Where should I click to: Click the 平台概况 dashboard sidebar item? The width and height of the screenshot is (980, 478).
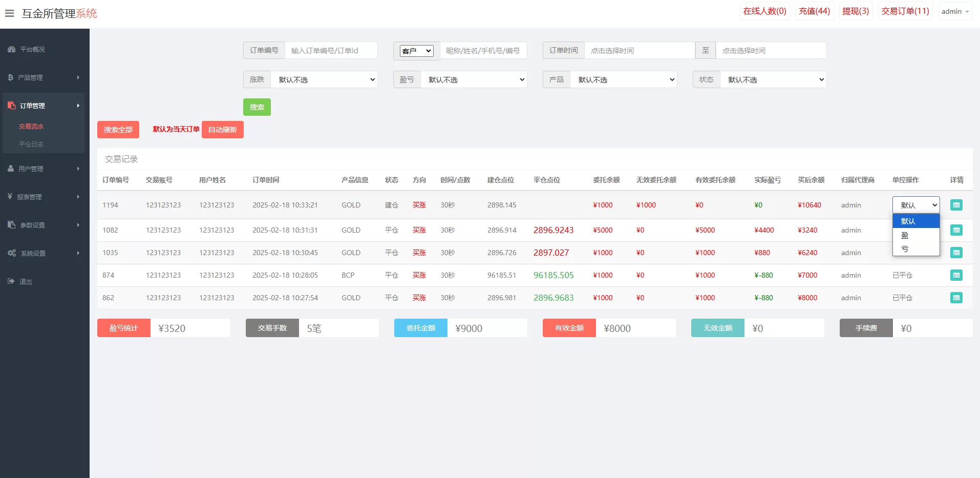click(x=32, y=50)
